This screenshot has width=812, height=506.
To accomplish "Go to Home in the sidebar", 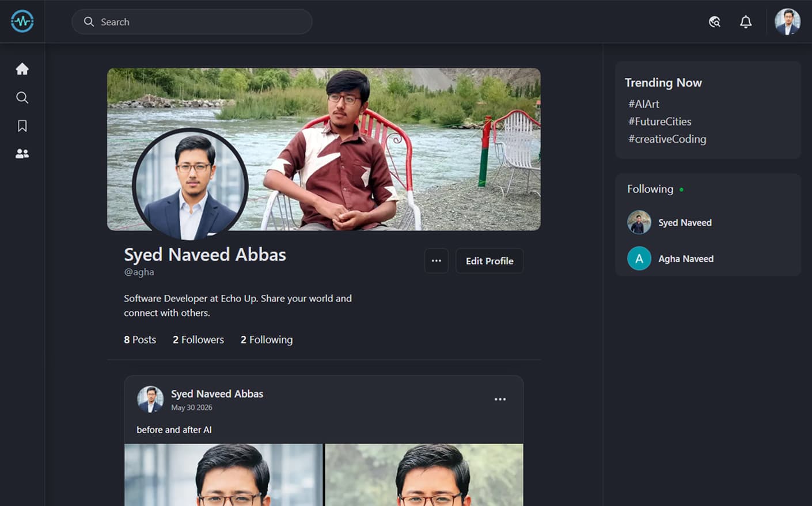I will (22, 69).
